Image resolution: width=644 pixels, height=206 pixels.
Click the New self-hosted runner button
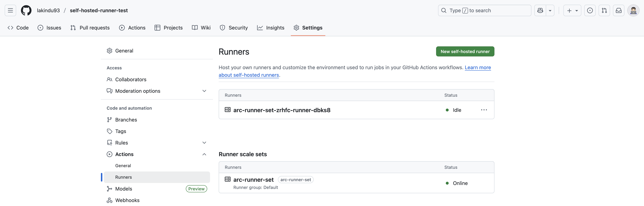coord(465,51)
